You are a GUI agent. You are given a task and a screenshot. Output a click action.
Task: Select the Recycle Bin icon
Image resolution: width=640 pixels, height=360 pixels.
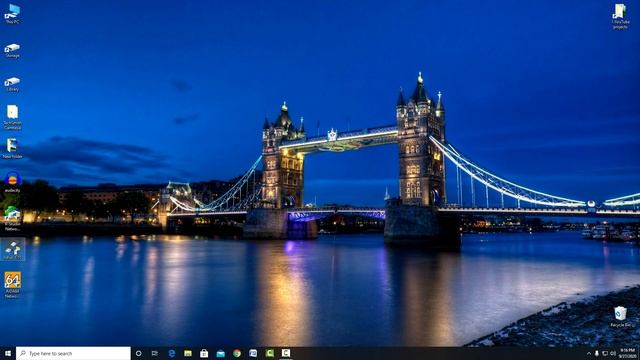coord(620,317)
